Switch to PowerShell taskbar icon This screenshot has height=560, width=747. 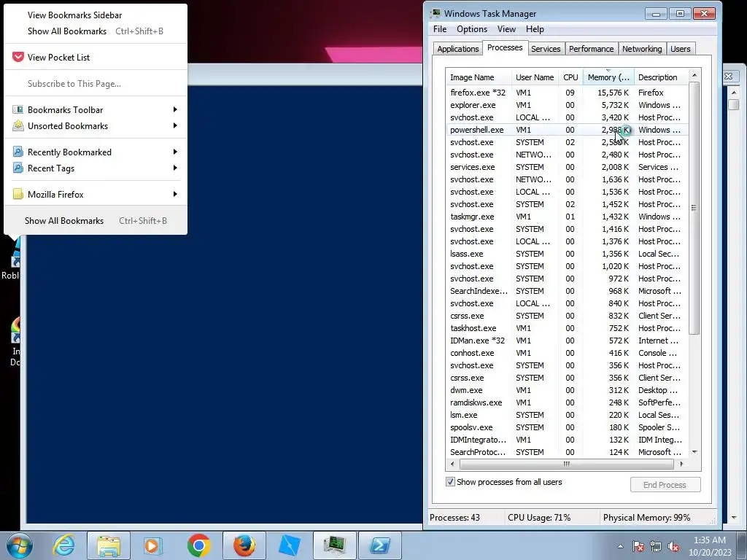(379, 545)
